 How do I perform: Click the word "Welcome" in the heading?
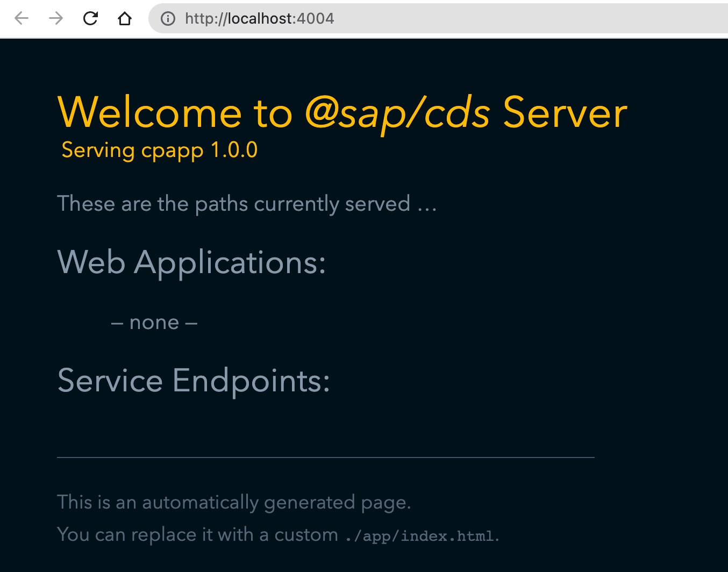pos(150,112)
